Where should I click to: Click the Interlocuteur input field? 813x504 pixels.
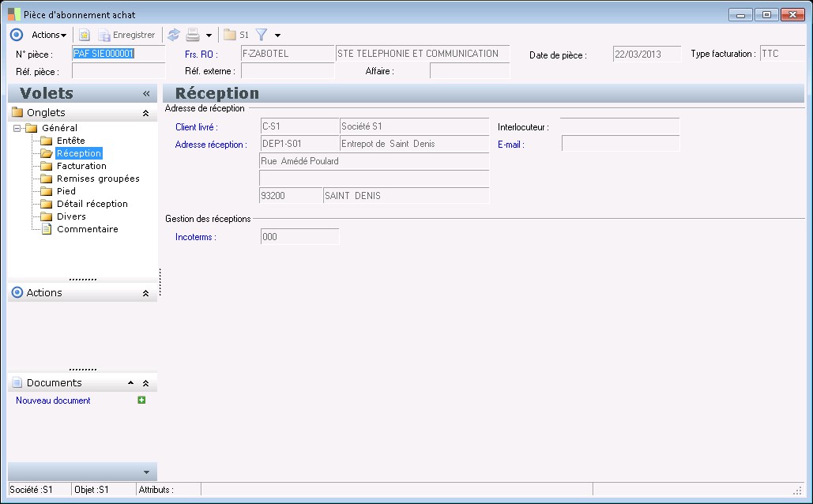(619, 126)
